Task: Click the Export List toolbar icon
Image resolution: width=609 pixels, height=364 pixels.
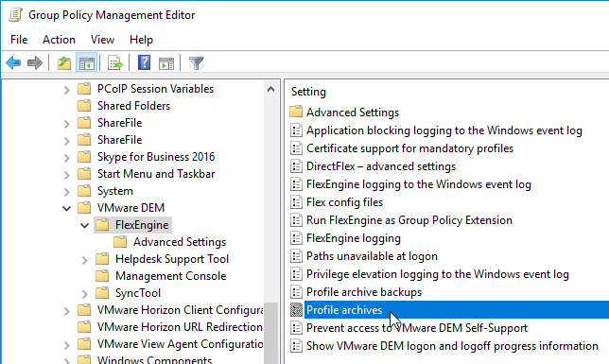Action: click(115, 62)
